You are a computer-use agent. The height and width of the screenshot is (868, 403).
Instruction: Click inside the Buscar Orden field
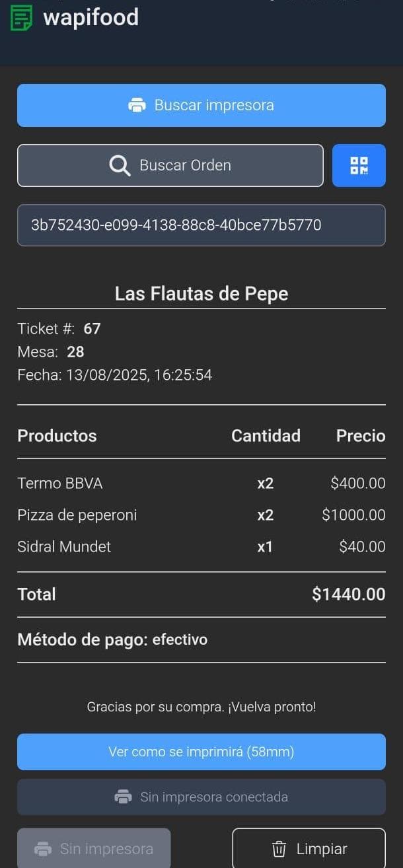click(x=170, y=165)
